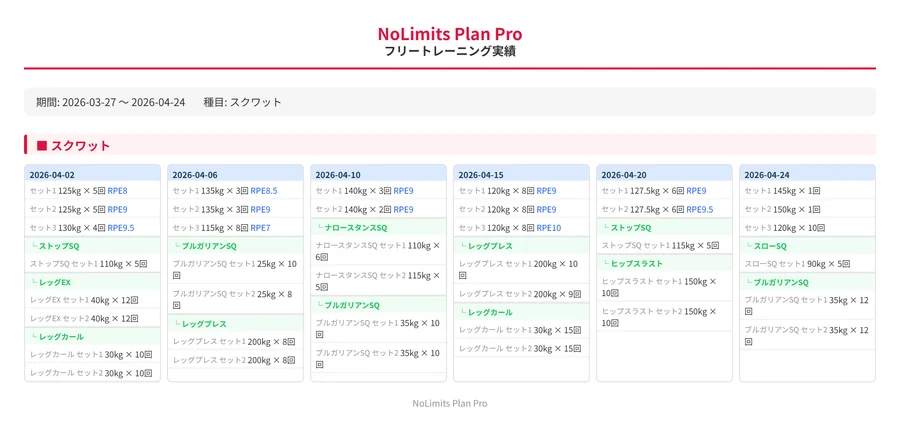
Task: Click the 種目: スクワット filter label
Action: point(242,102)
